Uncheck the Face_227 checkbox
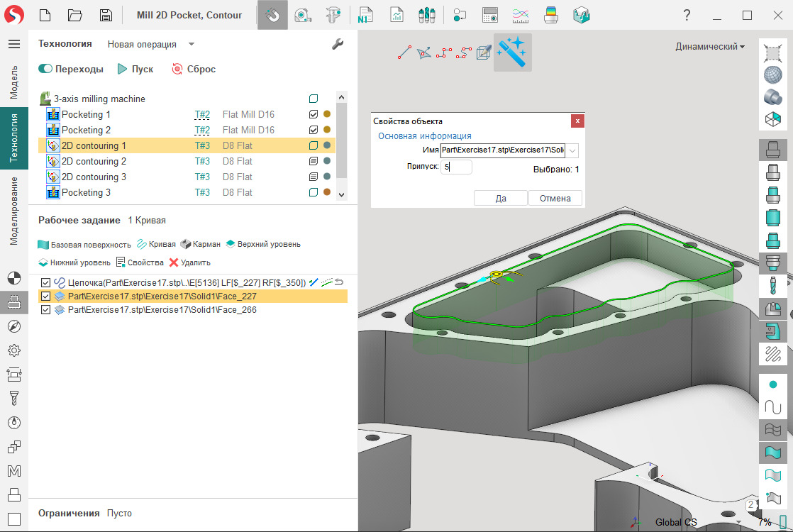Viewport: 793px width, 532px height. pyautogui.click(x=46, y=296)
